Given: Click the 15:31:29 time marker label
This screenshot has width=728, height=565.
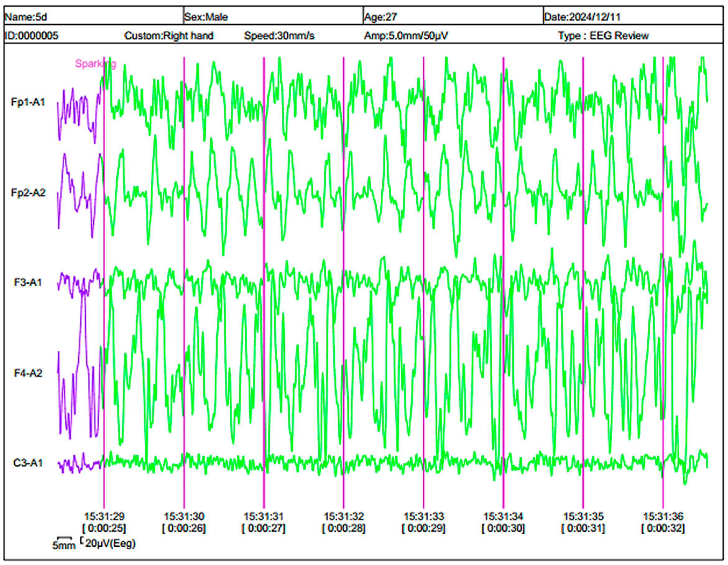Looking at the screenshot, I should [104, 517].
